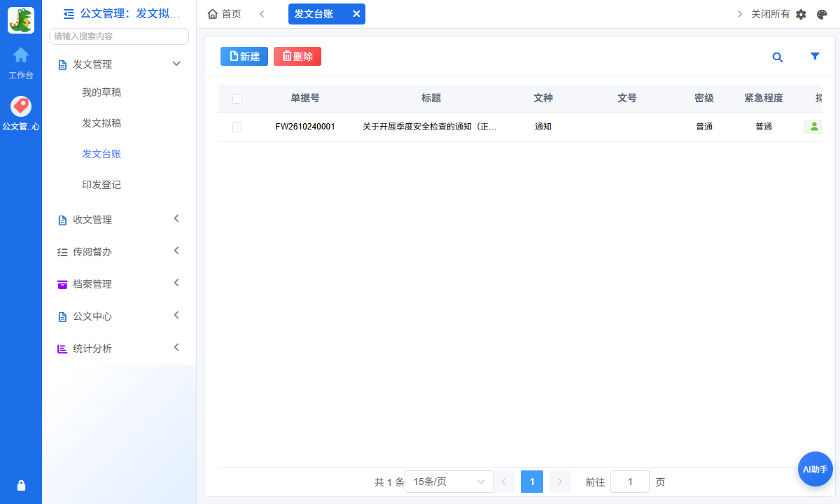Open the 15条/页 page size dropdown
Viewport: 840px width, 504px height.
(x=449, y=482)
